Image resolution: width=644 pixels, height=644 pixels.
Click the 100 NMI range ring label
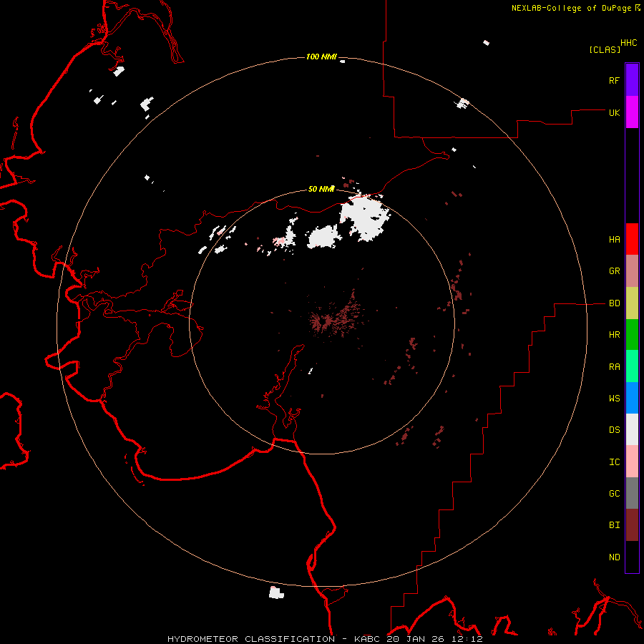point(321,57)
